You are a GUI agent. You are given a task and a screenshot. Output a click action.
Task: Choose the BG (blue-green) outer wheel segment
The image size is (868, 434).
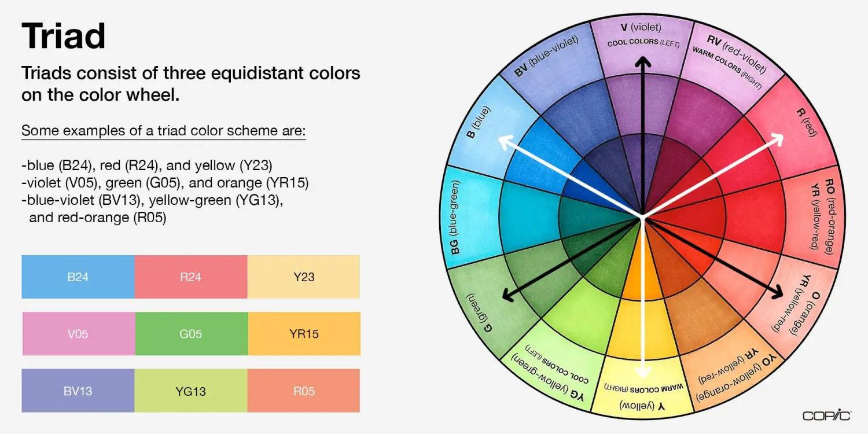[x=466, y=220]
